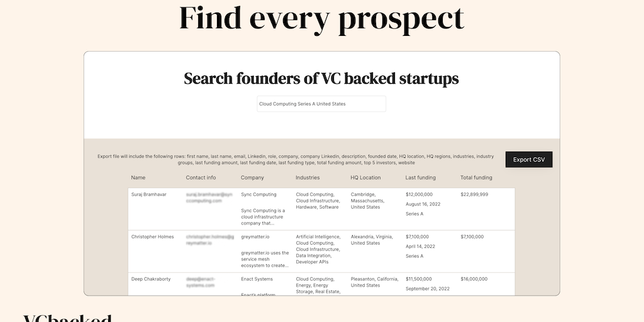Click the "Find every prospect" heading
The height and width of the screenshot is (322, 644).
point(321,18)
